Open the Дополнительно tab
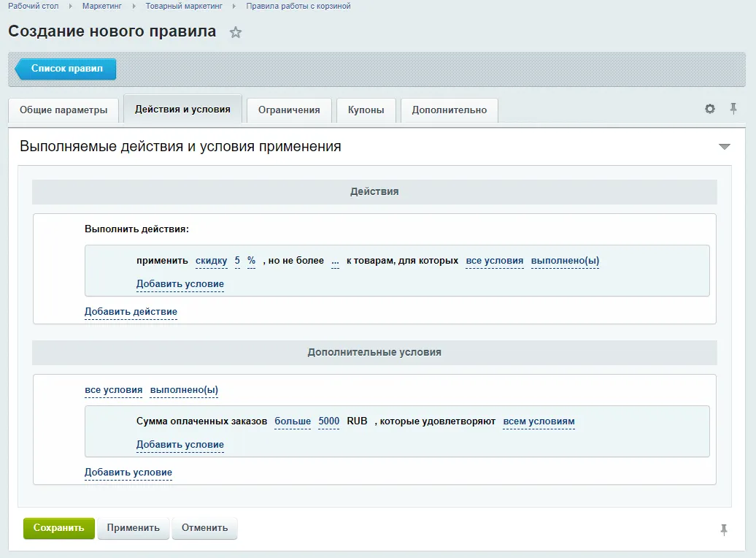Screen dimensions: 756x558 click(449, 110)
